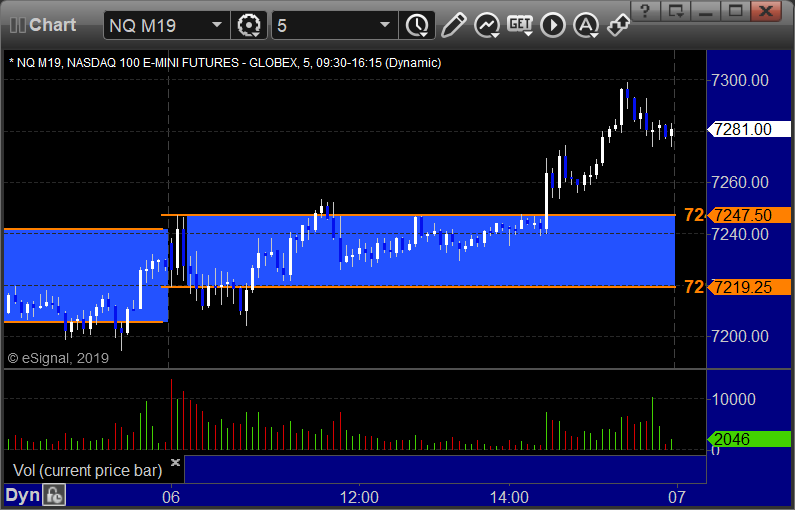Open the alerts 'A' icon menu

(586, 25)
